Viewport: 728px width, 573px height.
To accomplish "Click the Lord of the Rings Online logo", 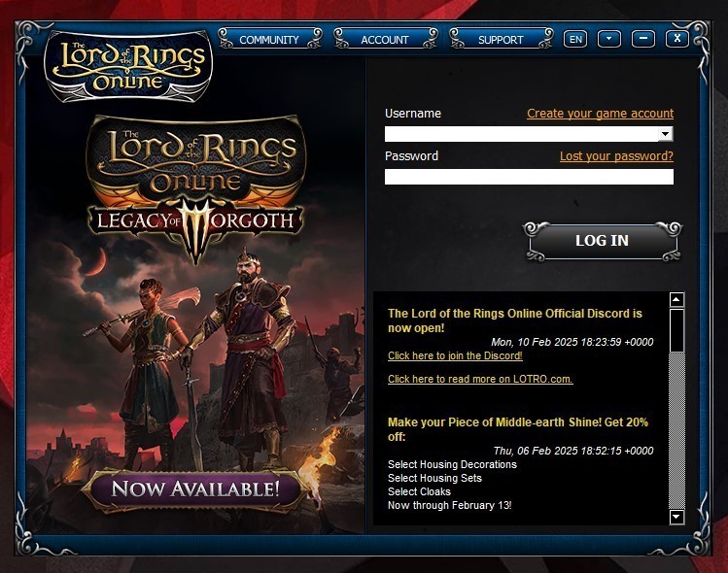I will coord(128,66).
